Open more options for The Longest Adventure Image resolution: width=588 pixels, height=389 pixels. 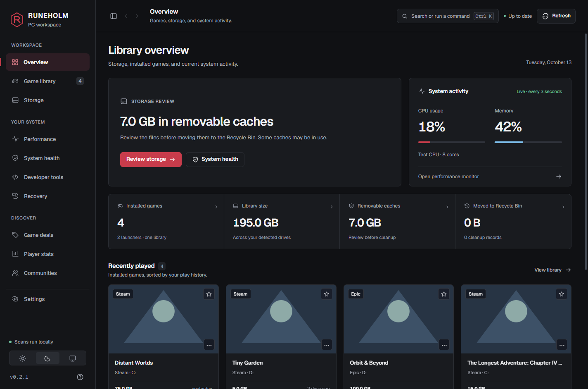click(562, 345)
